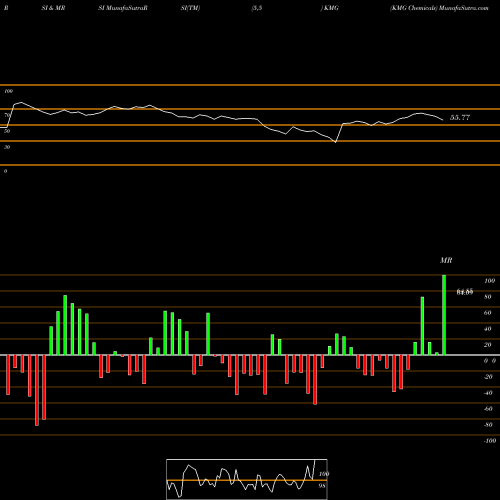
Task: Click the lowest point of the RSI line
Action: [335, 142]
